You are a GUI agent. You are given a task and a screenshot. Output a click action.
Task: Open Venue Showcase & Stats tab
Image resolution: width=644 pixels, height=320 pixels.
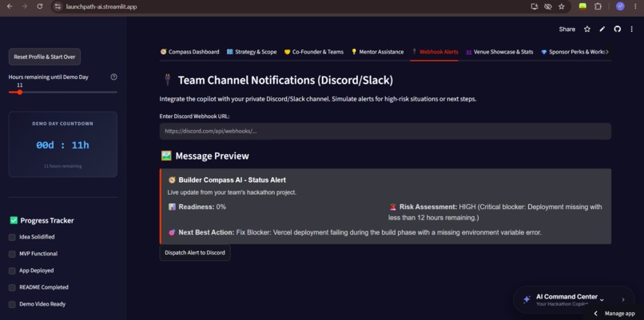pos(499,52)
